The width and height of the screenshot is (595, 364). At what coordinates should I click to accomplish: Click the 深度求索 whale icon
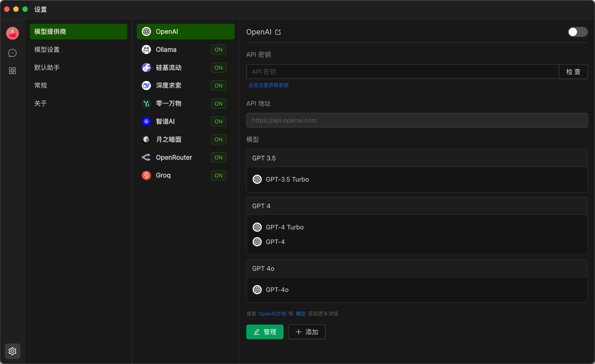146,86
